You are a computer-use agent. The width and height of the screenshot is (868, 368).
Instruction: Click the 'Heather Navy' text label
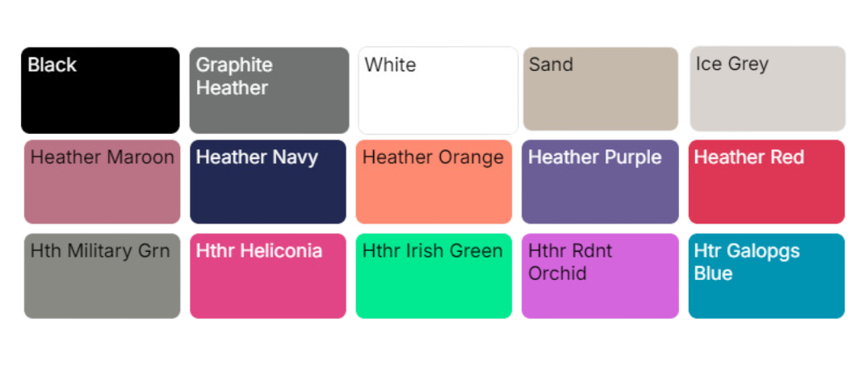[257, 157]
